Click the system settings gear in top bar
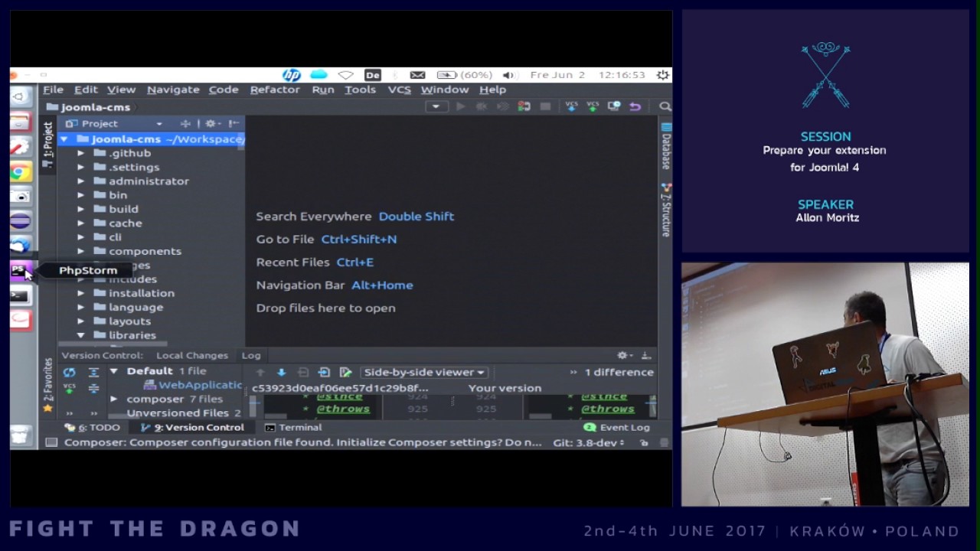The height and width of the screenshot is (551, 980). (x=662, y=75)
